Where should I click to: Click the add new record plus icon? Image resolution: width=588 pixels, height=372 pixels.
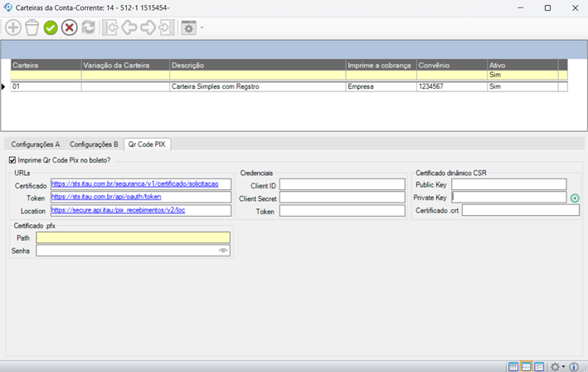tap(13, 28)
